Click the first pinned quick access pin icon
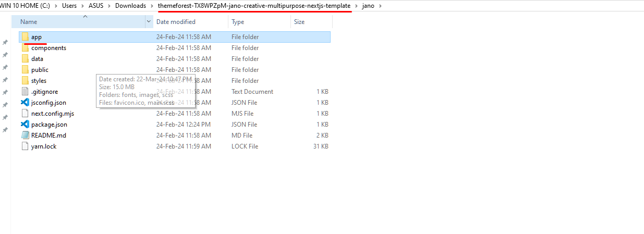Screen dimensions: 644x234 5,42
